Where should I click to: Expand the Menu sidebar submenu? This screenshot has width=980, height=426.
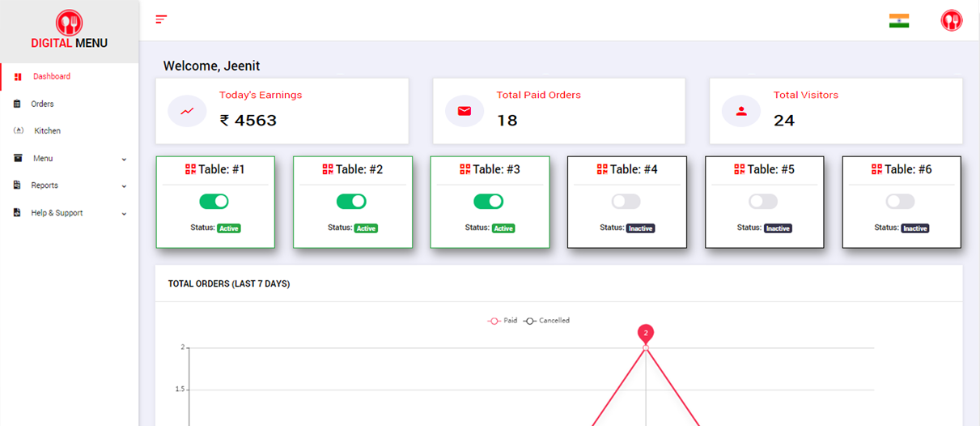[69, 159]
